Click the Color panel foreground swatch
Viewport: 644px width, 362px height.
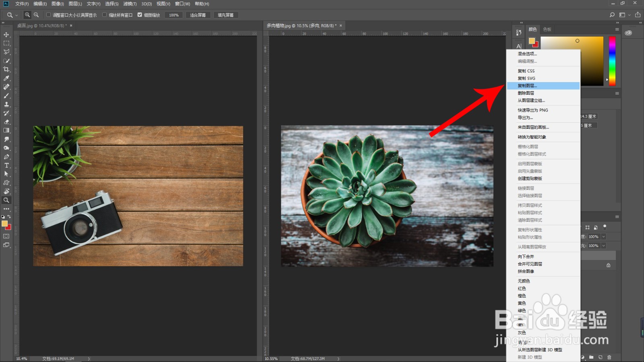(x=532, y=41)
